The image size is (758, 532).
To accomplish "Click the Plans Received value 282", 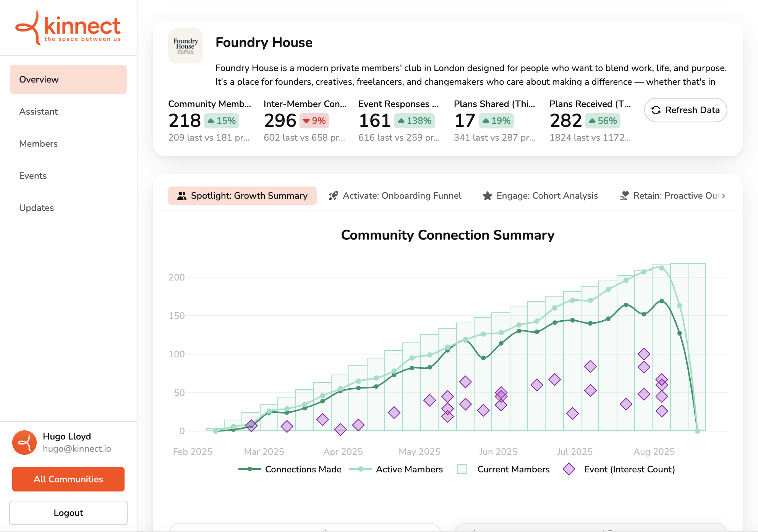I will tap(566, 121).
